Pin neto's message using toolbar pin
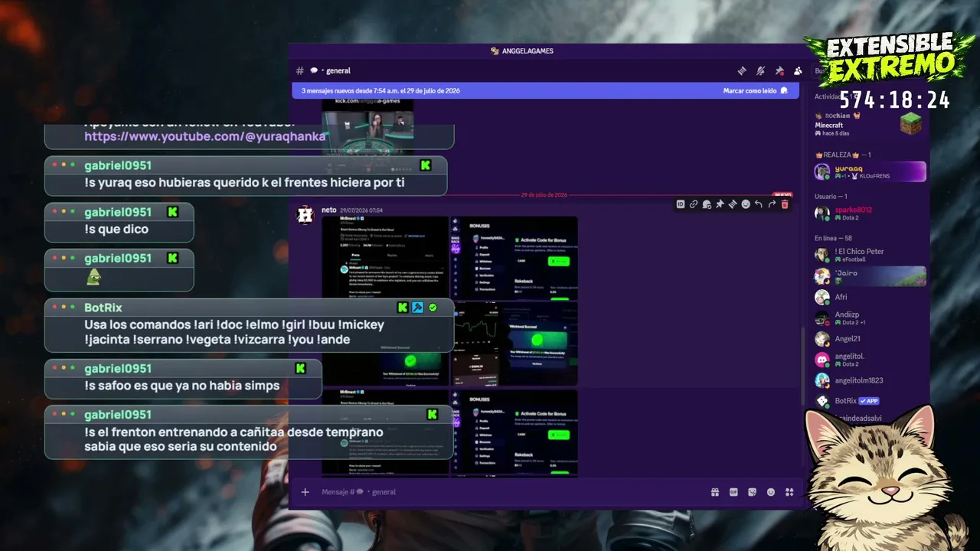 pyautogui.click(x=720, y=204)
